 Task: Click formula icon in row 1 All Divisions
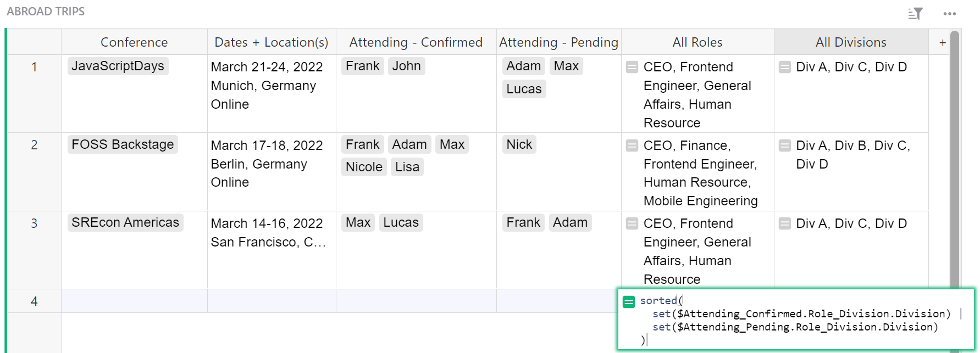point(785,68)
